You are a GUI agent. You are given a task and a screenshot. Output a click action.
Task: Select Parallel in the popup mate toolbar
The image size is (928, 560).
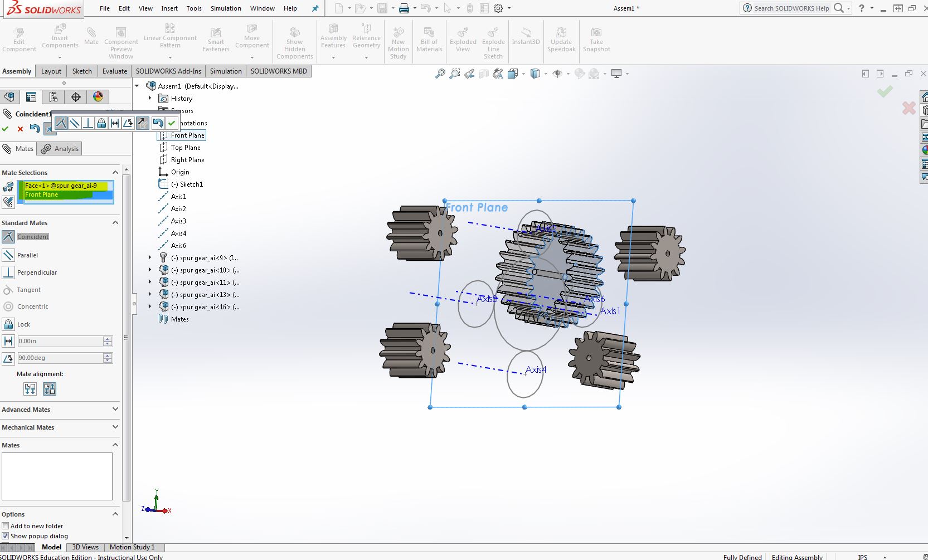[75, 123]
